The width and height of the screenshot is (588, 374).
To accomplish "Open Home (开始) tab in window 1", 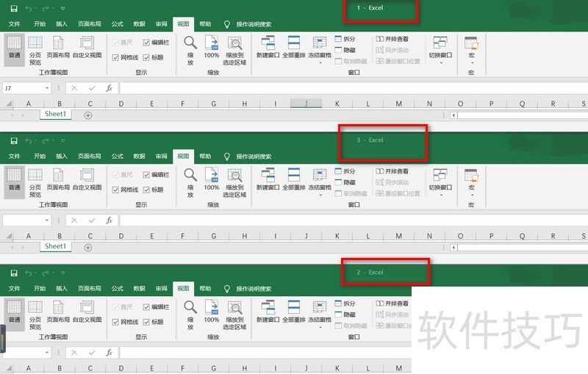I will click(x=40, y=24).
